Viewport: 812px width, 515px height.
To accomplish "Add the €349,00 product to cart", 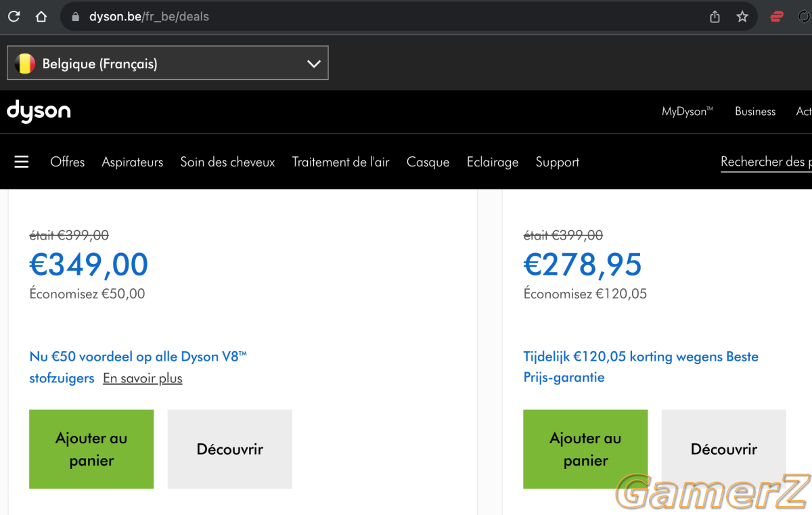I will pos(91,449).
